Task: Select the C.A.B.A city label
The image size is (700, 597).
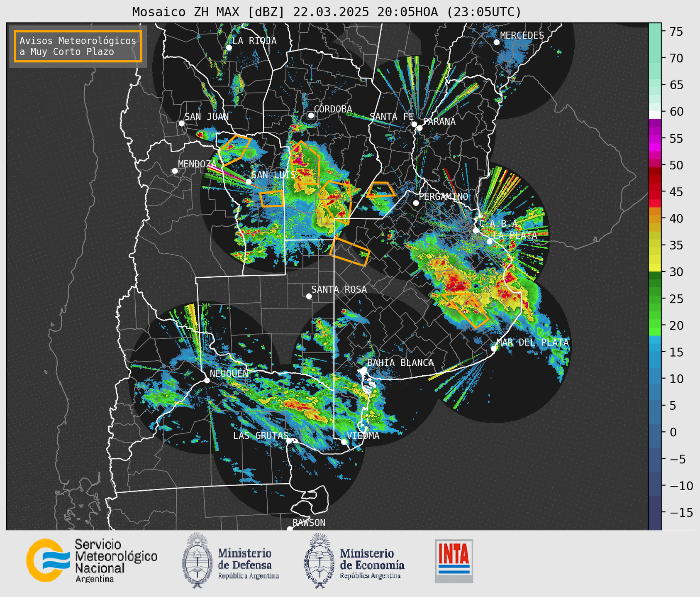Action: [x=498, y=224]
